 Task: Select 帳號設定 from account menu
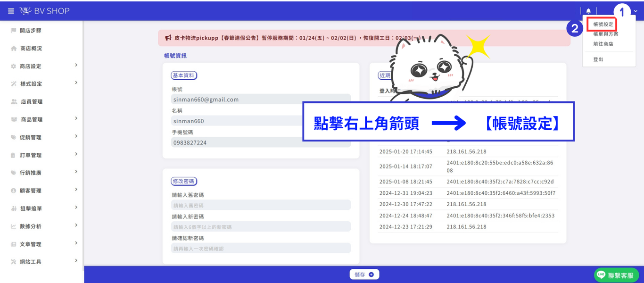coord(603,24)
